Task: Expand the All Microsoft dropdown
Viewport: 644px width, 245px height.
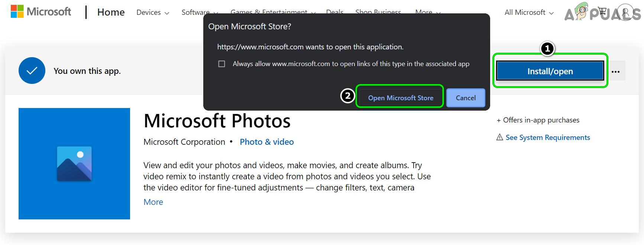Action: pos(529,12)
